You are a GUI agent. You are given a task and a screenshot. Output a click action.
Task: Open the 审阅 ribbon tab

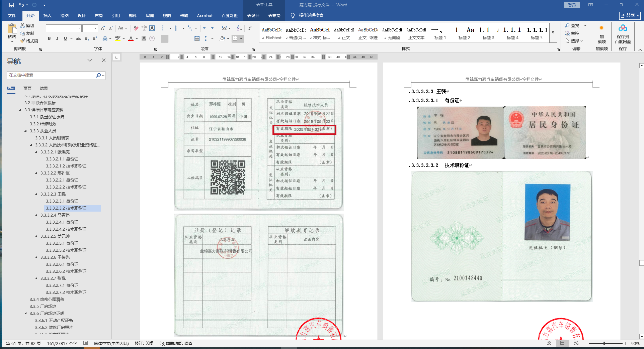point(150,15)
